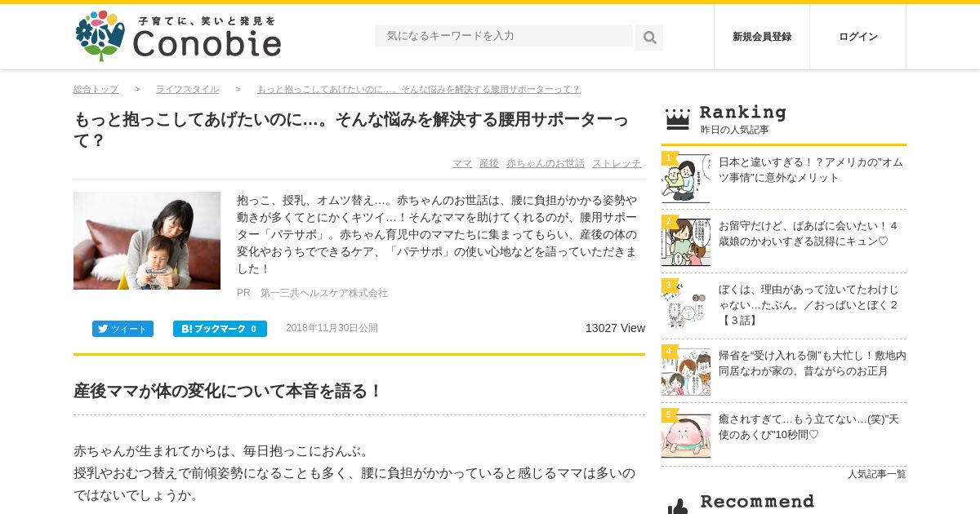Click the Recommend section heading text

point(757,502)
